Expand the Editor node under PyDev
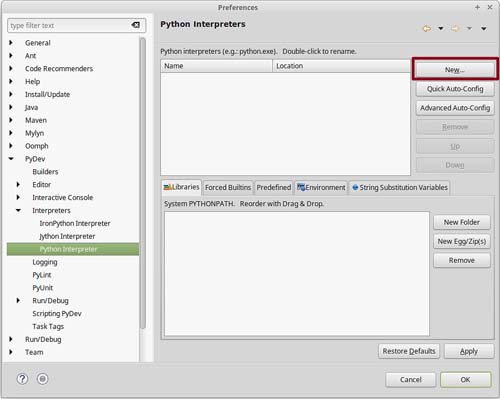Viewport: 500px width, 399px height. pyautogui.click(x=18, y=184)
